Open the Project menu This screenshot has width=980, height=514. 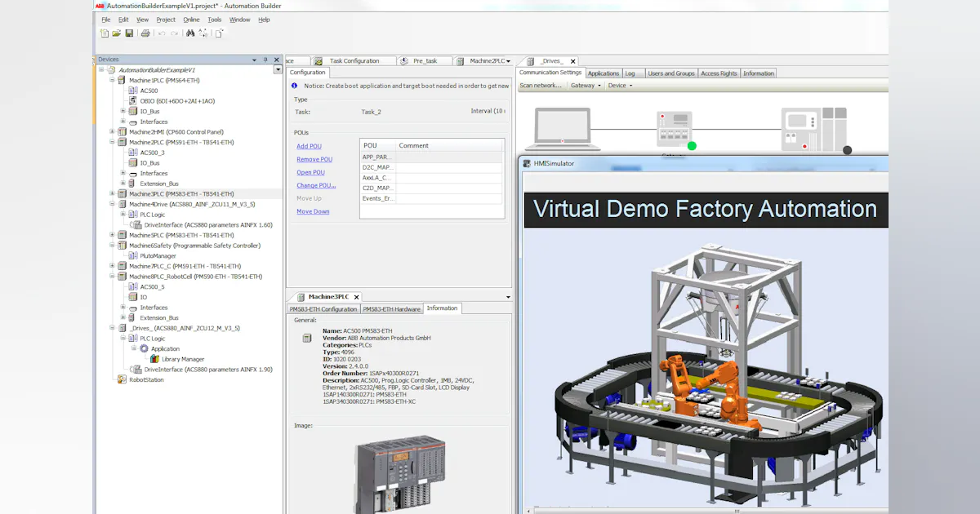(x=166, y=20)
